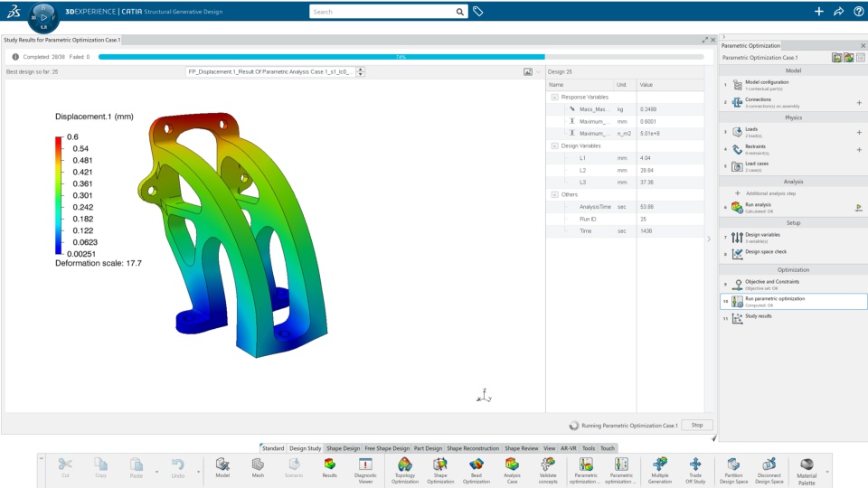This screenshot has height=488, width=868.
Task: Switch to the Design Study tab
Action: pyautogui.click(x=305, y=448)
